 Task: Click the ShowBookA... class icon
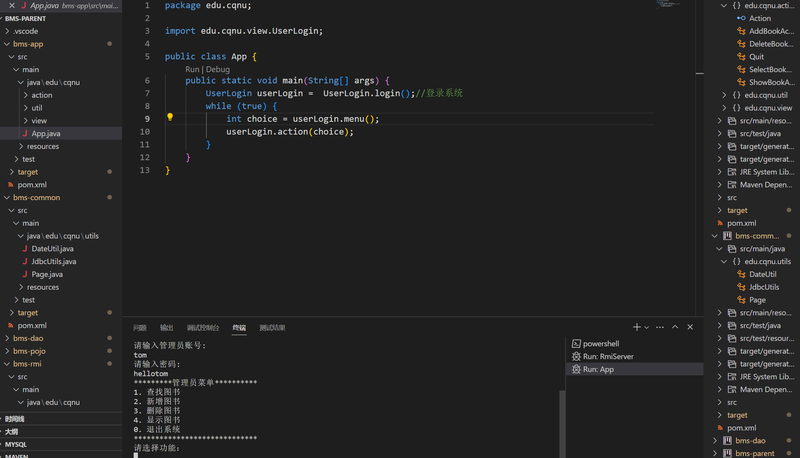point(741,82)
